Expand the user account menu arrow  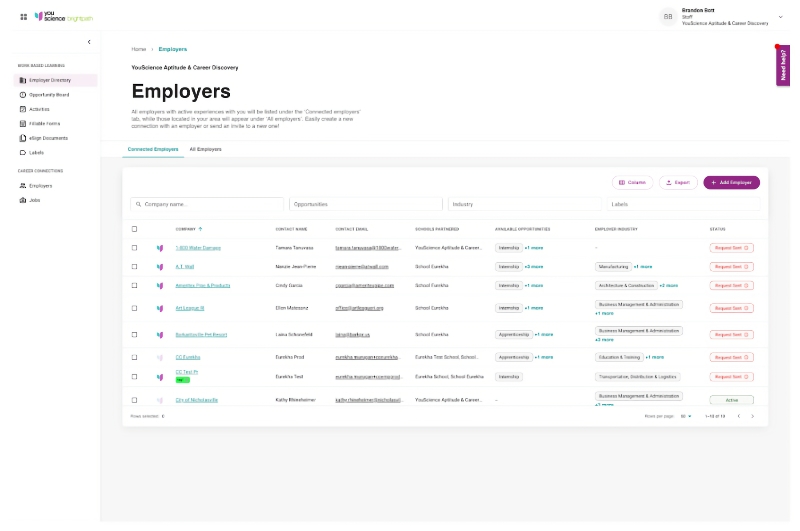pyautogui.click(x=781, y=17)
